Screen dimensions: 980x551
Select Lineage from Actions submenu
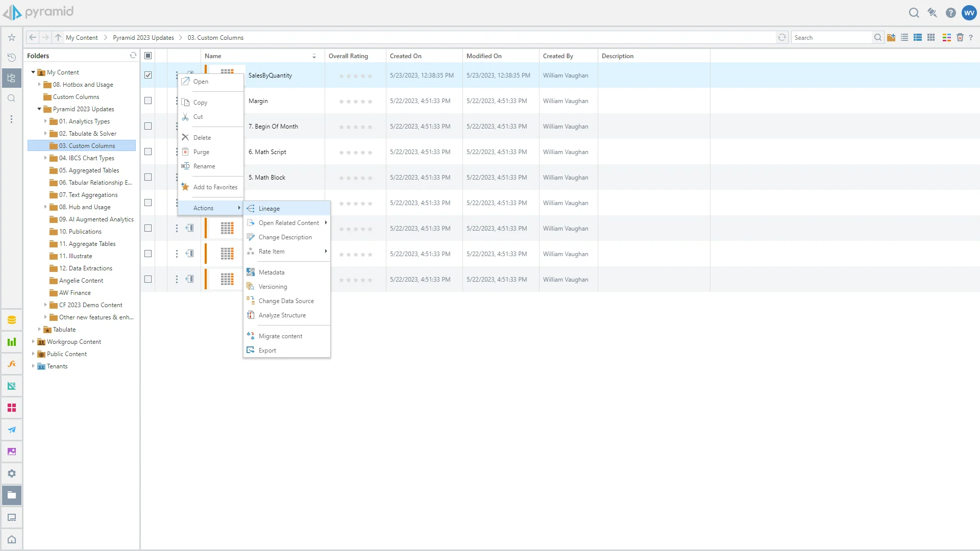pos(269,209)
